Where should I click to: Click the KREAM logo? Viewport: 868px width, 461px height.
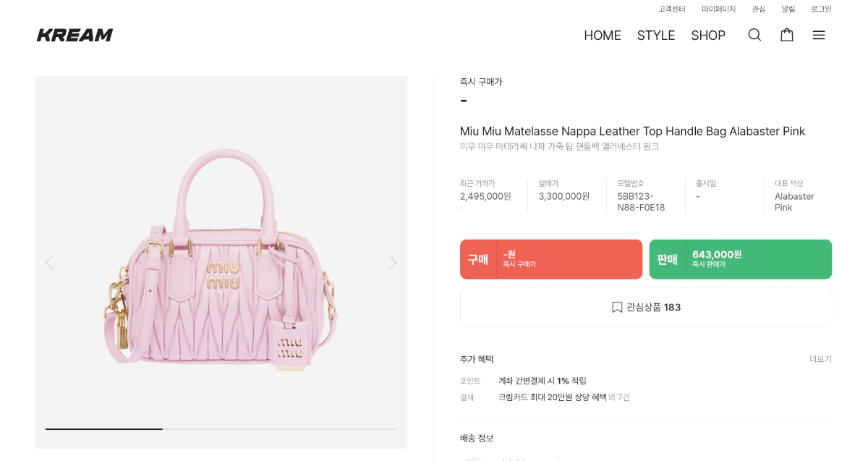[x=75, y=35]
